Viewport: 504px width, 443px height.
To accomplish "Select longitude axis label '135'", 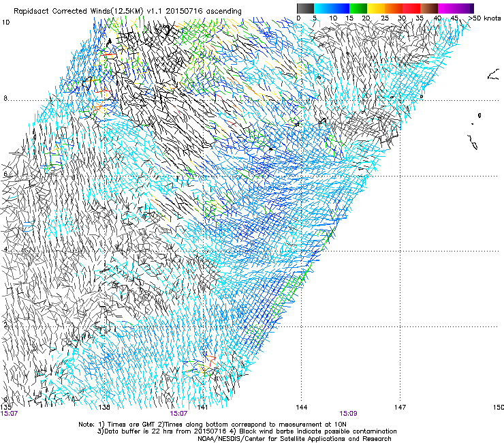I will (x=5, y=408).
